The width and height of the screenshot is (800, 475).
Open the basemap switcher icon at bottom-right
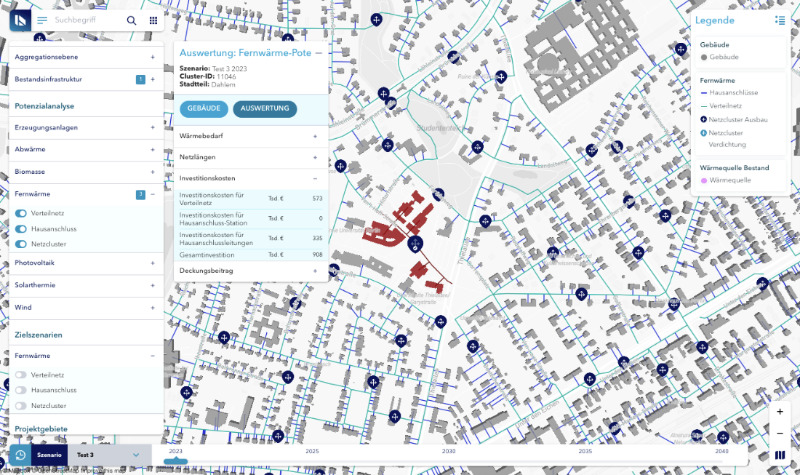pyautogui.click(x=780, y=455)
